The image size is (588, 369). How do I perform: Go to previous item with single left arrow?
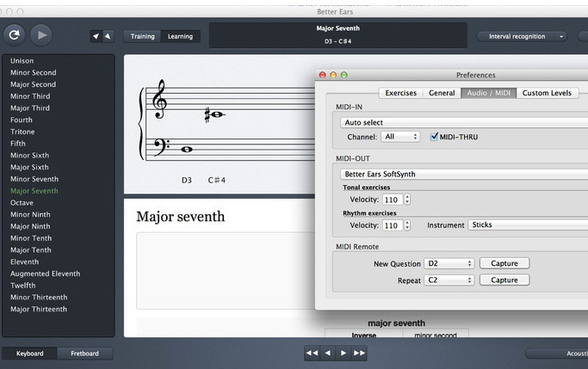tap(327, 353)
